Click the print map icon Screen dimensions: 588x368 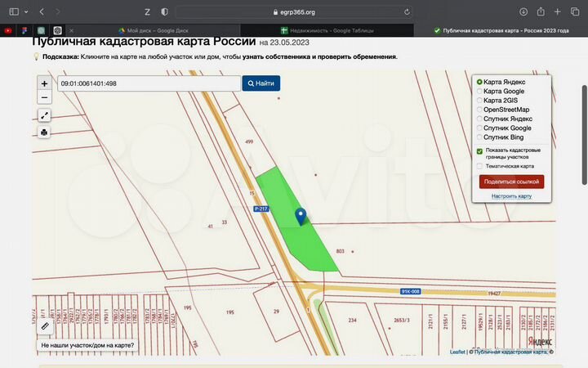click(x=44, y=132)
